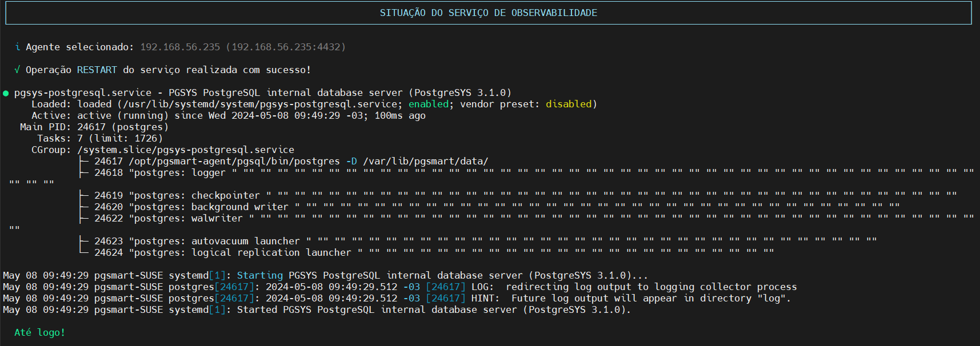Click systemd[1] in the Starting log line
Screen dimensions: 980x346
pyautogui.click(x=197, y=275)
